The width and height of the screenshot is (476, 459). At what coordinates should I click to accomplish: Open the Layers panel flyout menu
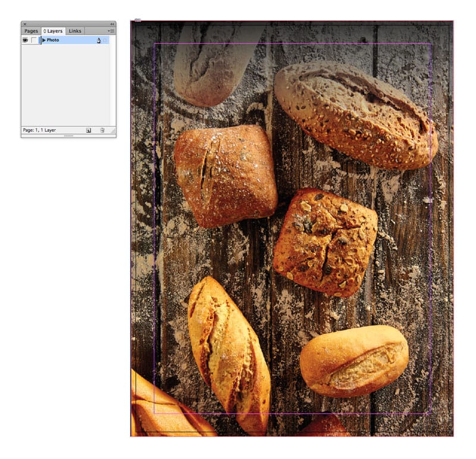point(111,31)
